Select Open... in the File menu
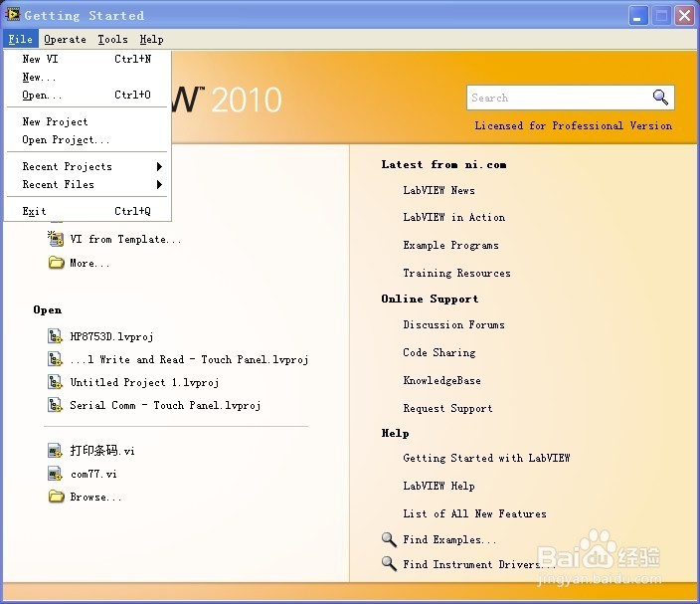The width and height of the screenshot is (700, 604). [x=87, y=95]
